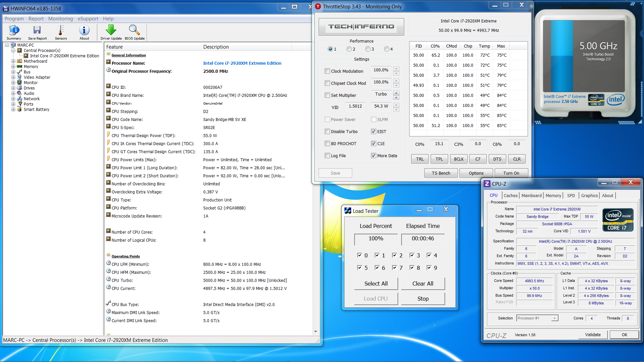Check the Set Multiplier checkbox

pyautogui.click(x=327, y=95)
